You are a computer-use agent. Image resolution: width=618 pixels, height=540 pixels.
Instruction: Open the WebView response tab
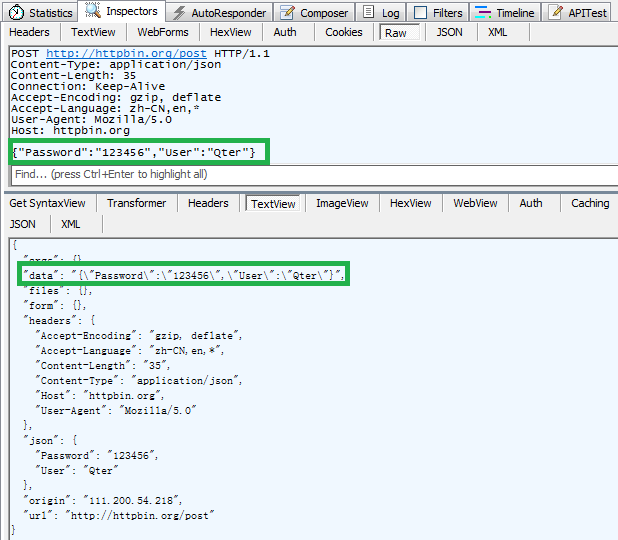click(475, 203)
